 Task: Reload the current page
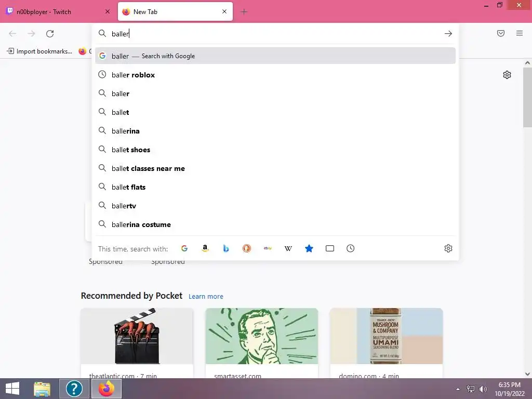50,34
